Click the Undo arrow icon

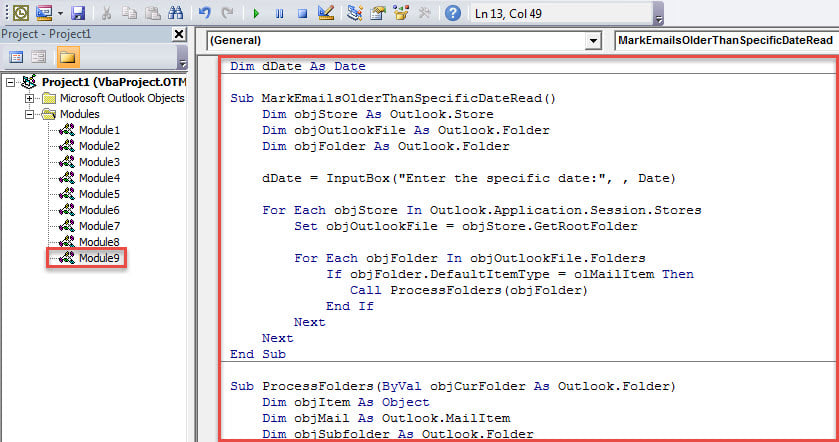(205, 13)
